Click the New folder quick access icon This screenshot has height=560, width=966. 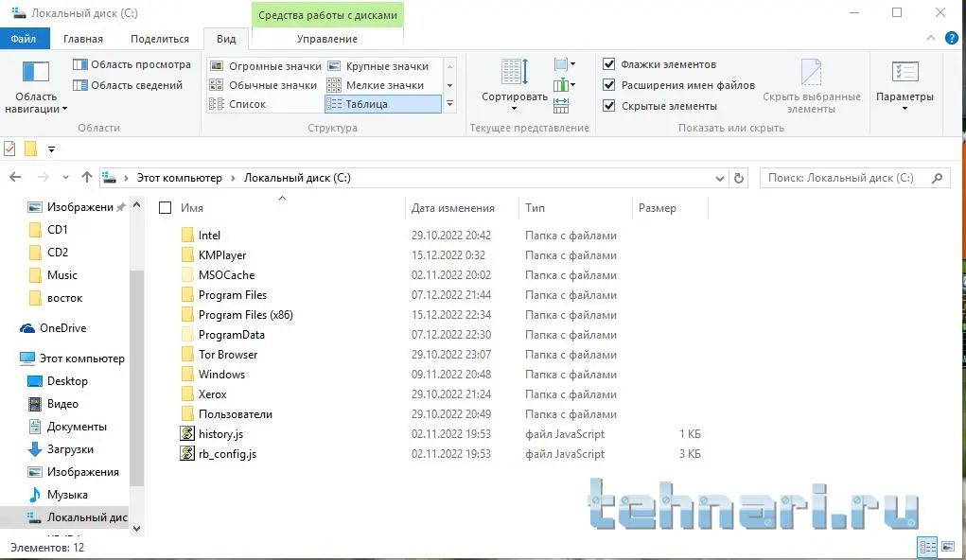(x=30, y=149)
